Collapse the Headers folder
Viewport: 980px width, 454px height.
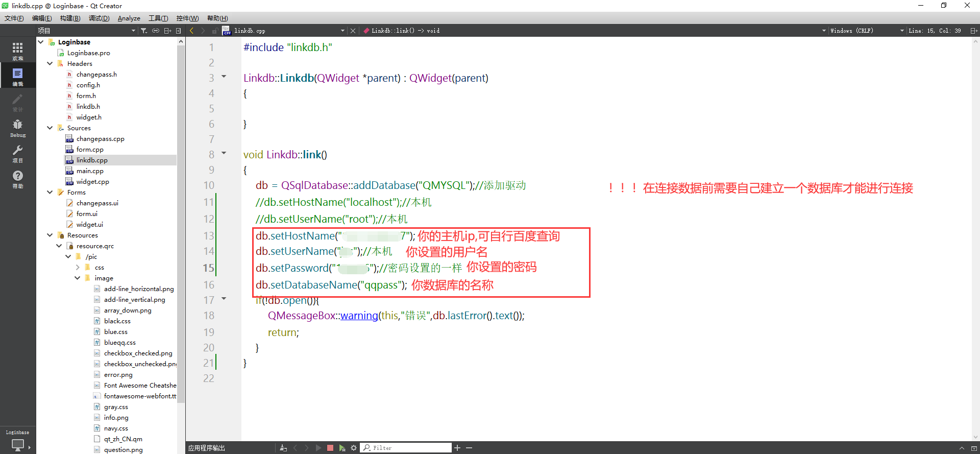coord(50,63)
